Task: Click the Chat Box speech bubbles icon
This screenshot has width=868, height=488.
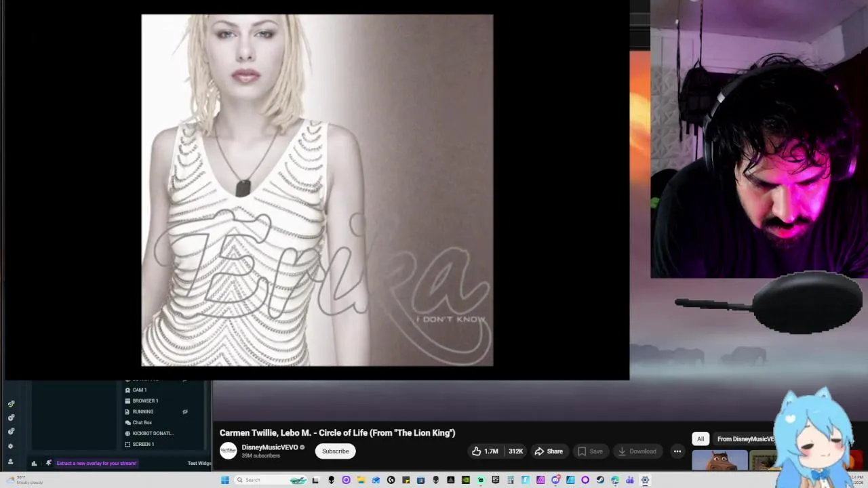Action: pyautogui.click(x=127, y=422)
